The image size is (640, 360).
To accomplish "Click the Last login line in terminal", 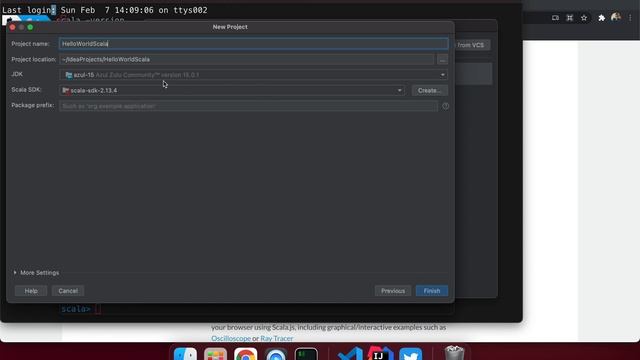I will 105,10.
